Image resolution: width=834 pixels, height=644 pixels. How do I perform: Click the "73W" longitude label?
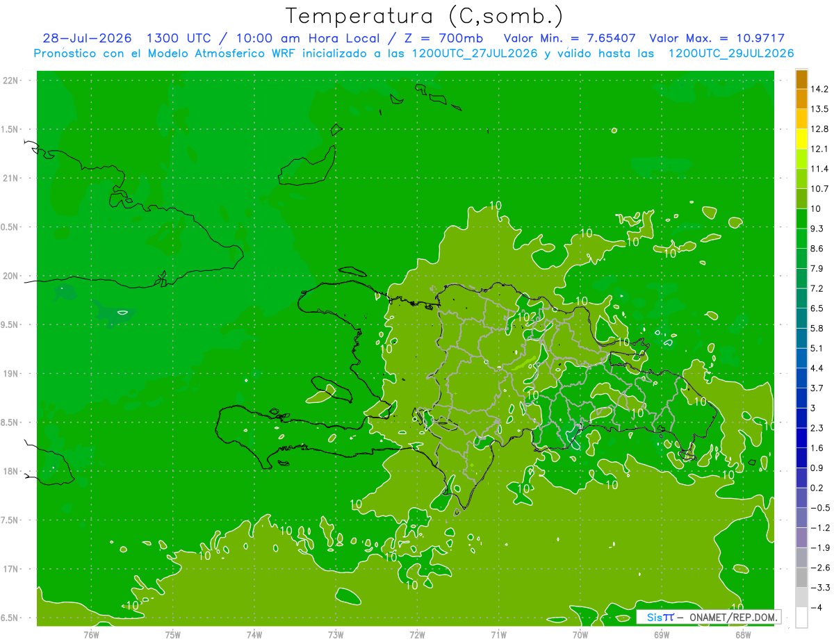(x=336, y=635)
